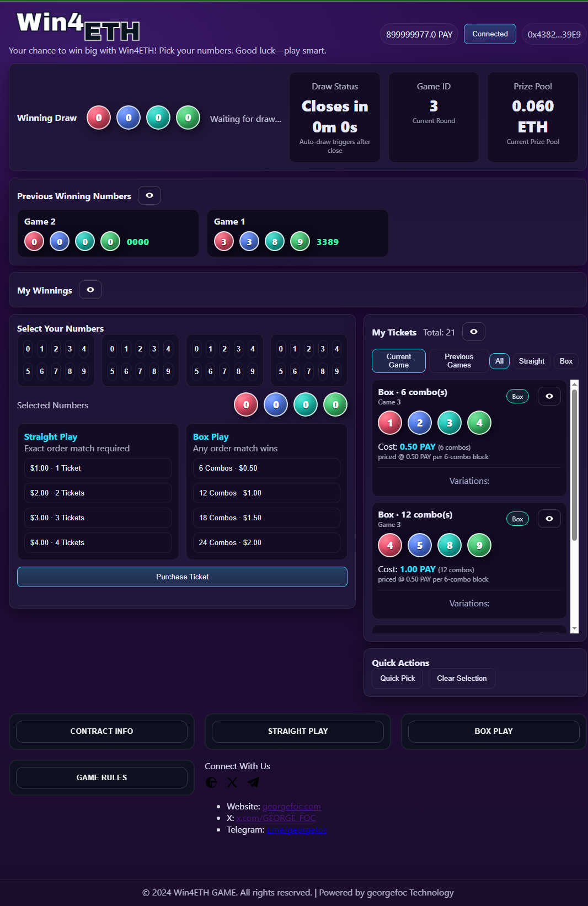Viewport: 588px width, 906px height.
Task: Select 18 Combos · $1.50 box option
Action: (266, 518)
